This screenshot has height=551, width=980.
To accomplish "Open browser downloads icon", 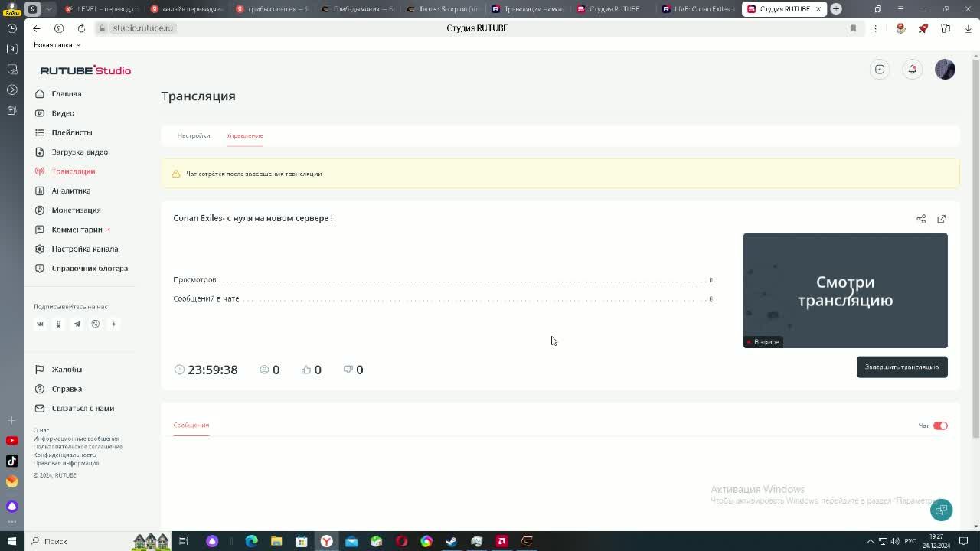I will pyautogui.click(x=968, y=28).
